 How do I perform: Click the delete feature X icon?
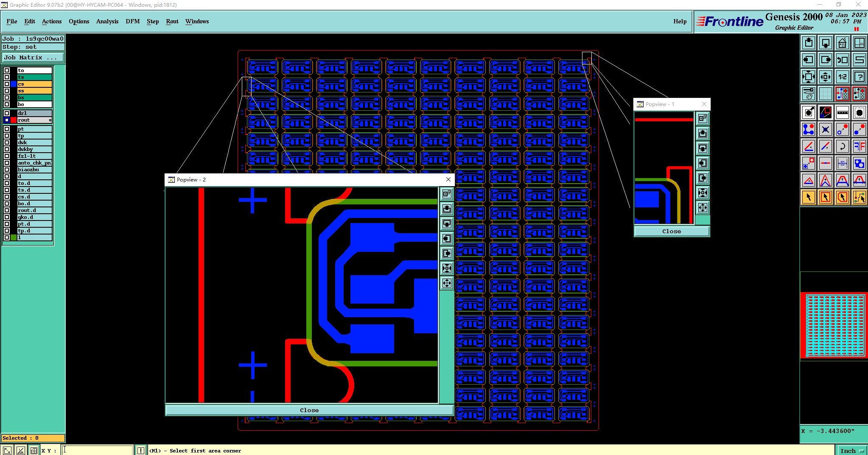tap(826, 129)
